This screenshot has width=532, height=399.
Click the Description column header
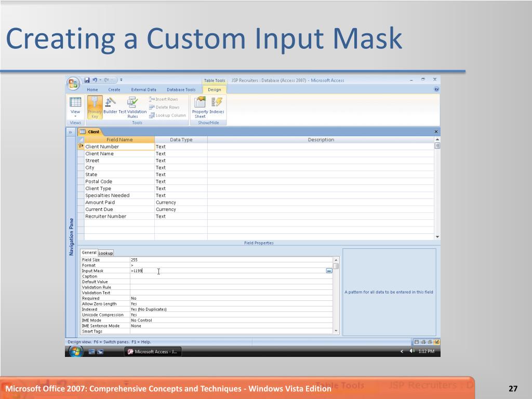[x=321, y=139]
